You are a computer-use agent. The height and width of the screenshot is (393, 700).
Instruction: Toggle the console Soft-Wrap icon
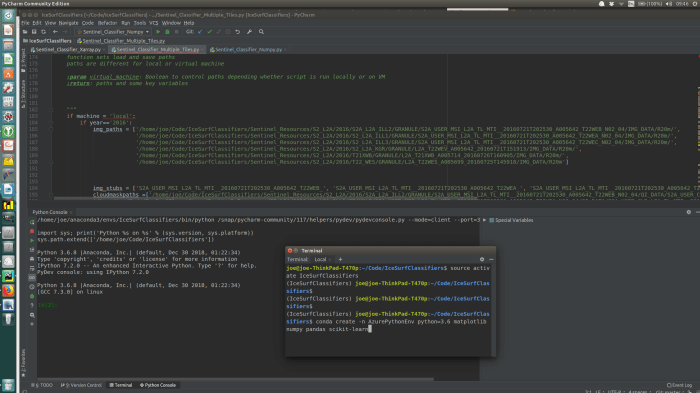point(32,268)
